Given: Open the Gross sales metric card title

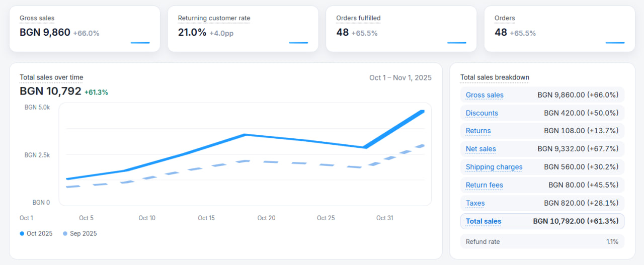Looking at the screenshot, I should pyautogui.click(x=37, y=18).
